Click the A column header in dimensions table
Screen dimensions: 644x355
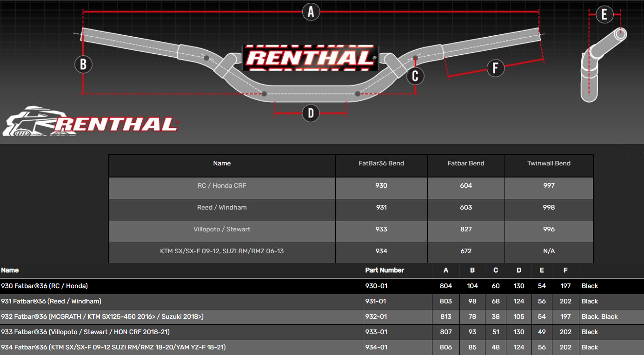446,270
